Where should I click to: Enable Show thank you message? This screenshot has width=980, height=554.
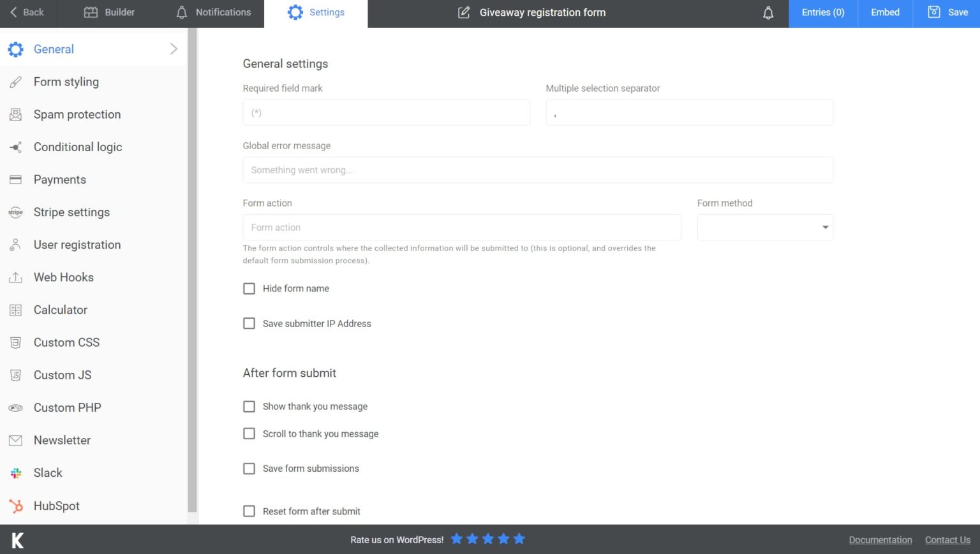coord(249,406)
